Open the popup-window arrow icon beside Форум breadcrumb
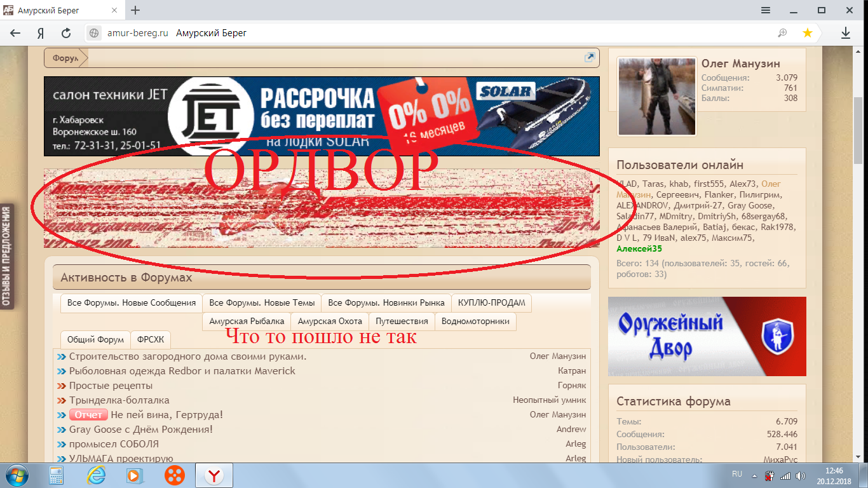This screenshot has width=868, height=488. coord(590,57)
